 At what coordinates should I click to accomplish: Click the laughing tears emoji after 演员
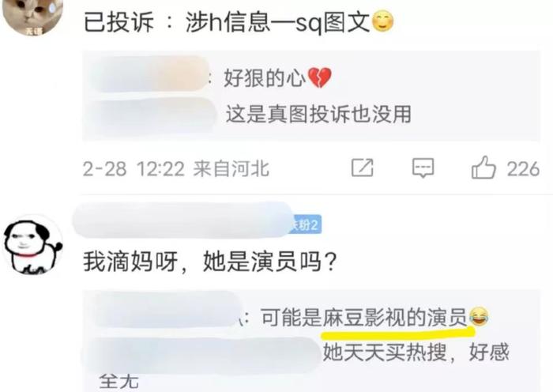coord(479,316)
